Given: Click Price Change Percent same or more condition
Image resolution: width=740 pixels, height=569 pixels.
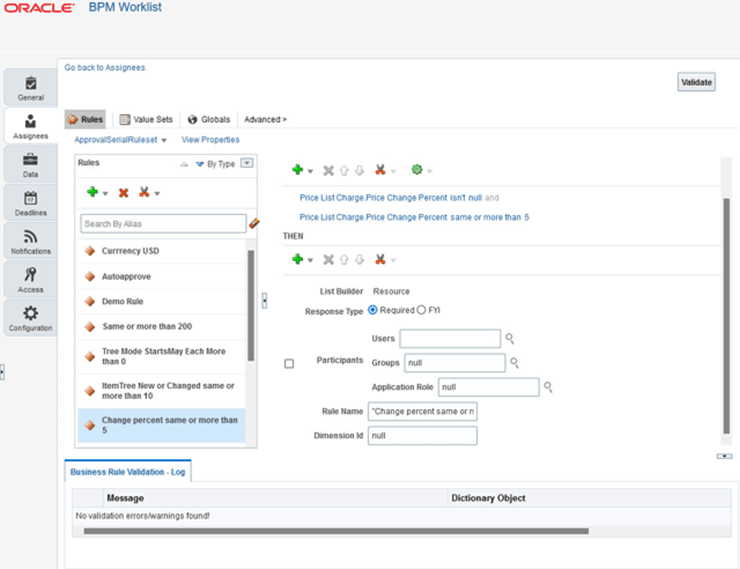Looking at the screenshot, I should coord(414,217).
